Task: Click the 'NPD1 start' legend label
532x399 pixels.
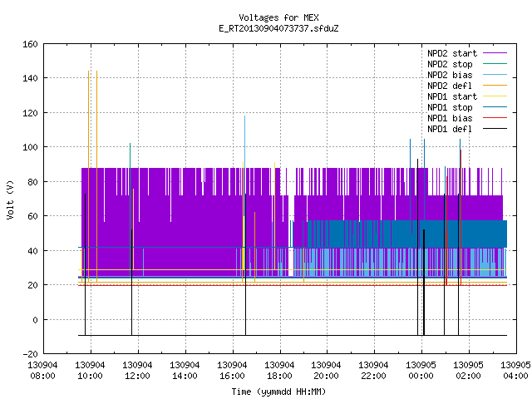Action: pos(452,96)
